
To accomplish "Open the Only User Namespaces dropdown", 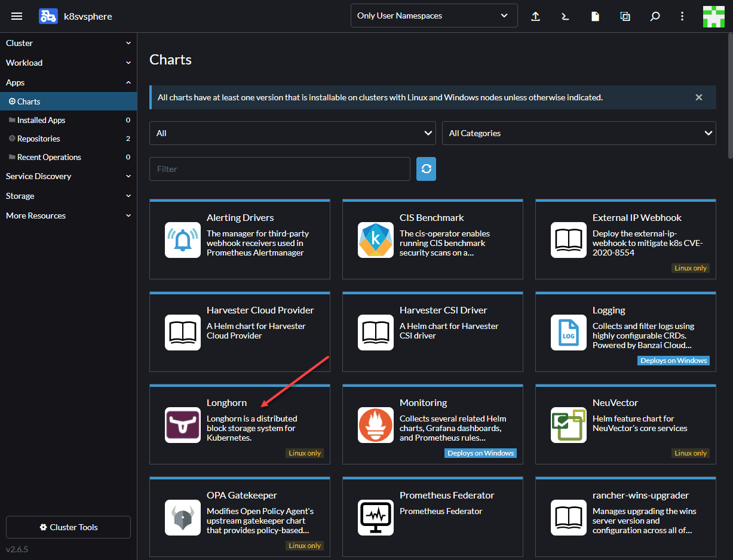I will [x=434, y=16].
